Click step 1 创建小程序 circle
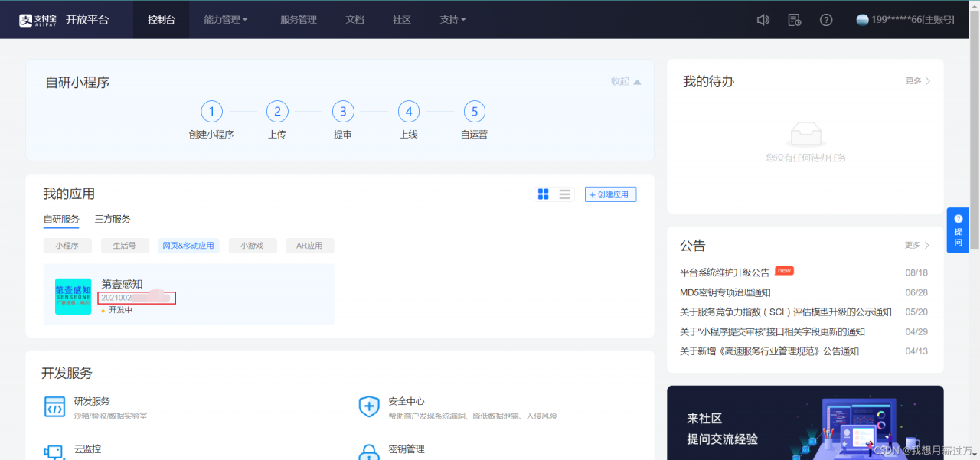Viewport: 980px width, 460px height. pyautogui.click(x=211, y=112)
